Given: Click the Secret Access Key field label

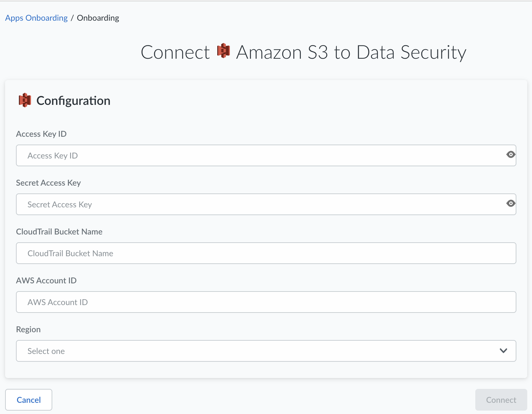Looking at the screenshot, I should pyautogui.click(x=49, y=183).
